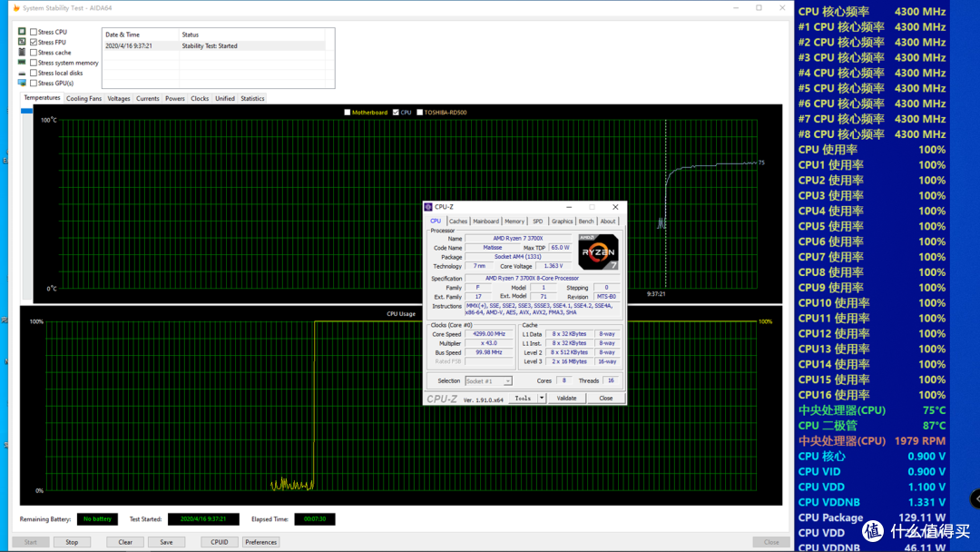
Task: Click the Stress FPU icon
Action: (22, 42)
